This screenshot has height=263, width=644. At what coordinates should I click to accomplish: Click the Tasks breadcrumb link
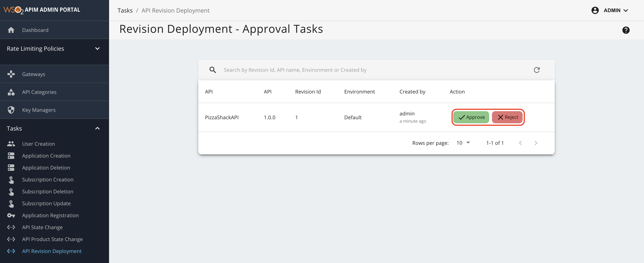click(125, 10)
